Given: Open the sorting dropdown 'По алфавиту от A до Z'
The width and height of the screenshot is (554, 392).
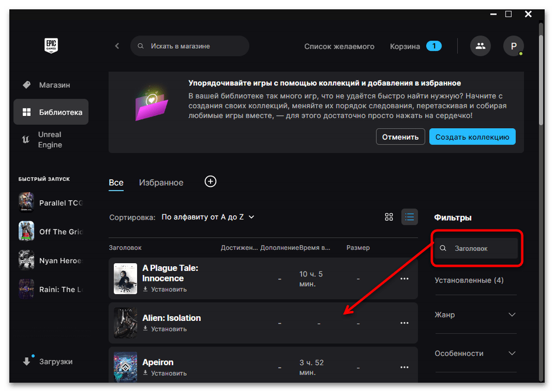Looking at the screenshot, I should [208, 217].
